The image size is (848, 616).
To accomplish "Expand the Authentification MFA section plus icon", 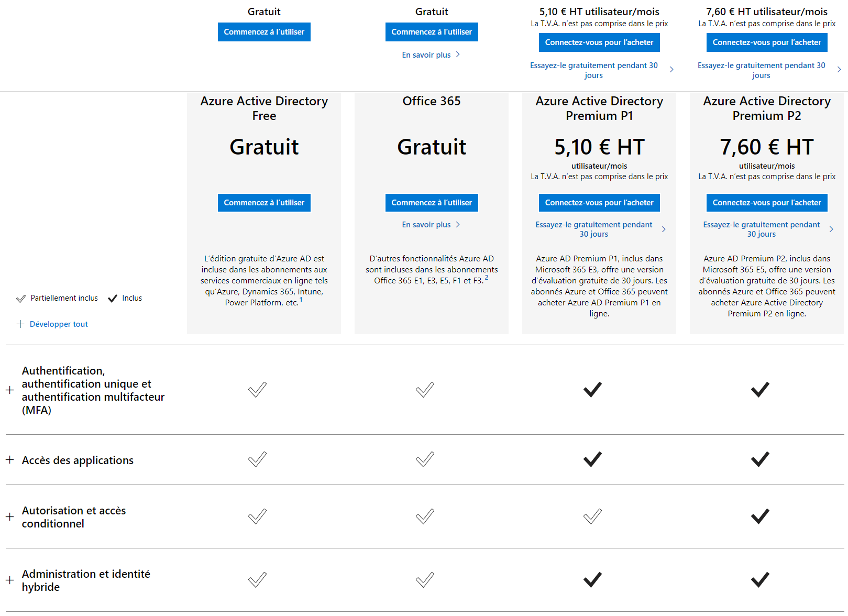I will pyautogui.click(x=9, y=390).
